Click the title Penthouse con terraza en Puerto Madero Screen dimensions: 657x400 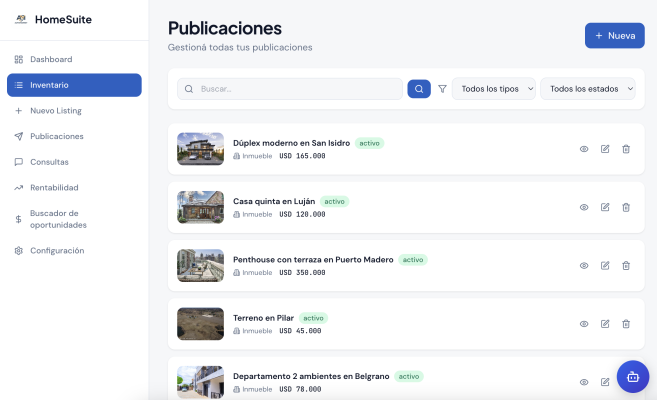[313, 260]
